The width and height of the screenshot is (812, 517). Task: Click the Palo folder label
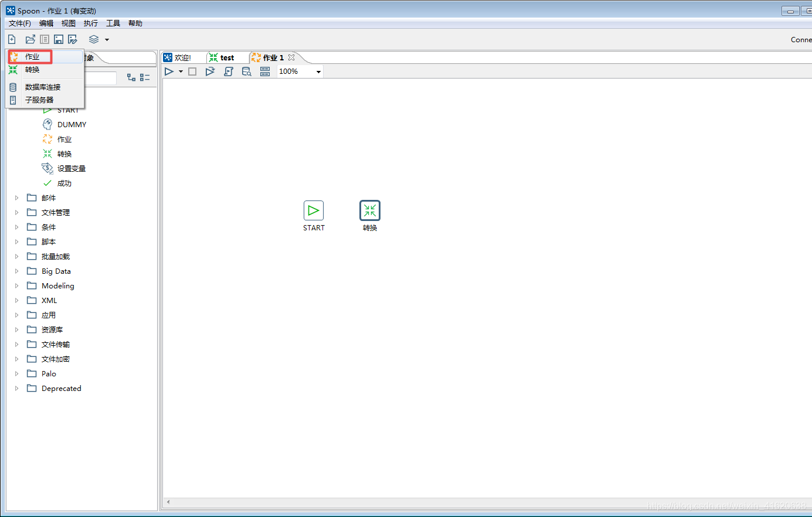point(49,374)
